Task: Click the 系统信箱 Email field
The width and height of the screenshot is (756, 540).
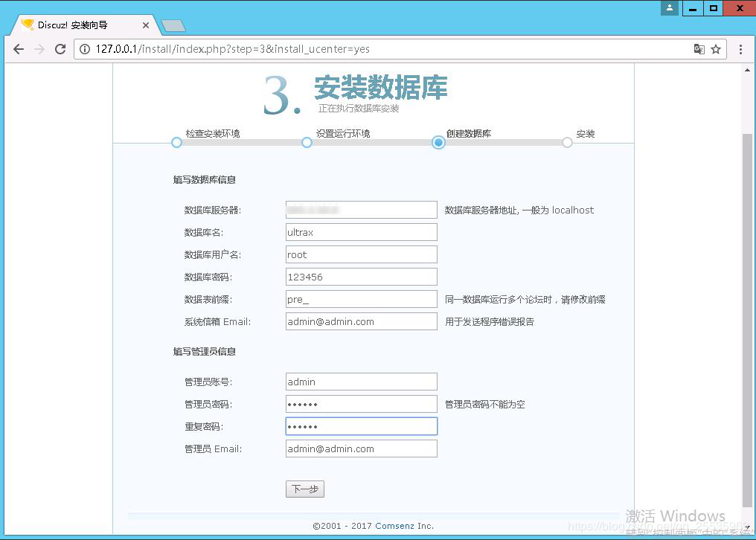Action: tap(361, 321)
